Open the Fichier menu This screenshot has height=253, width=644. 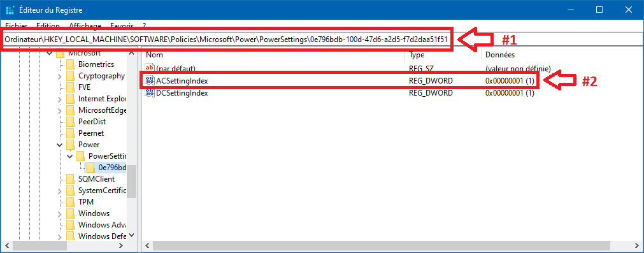17,25
